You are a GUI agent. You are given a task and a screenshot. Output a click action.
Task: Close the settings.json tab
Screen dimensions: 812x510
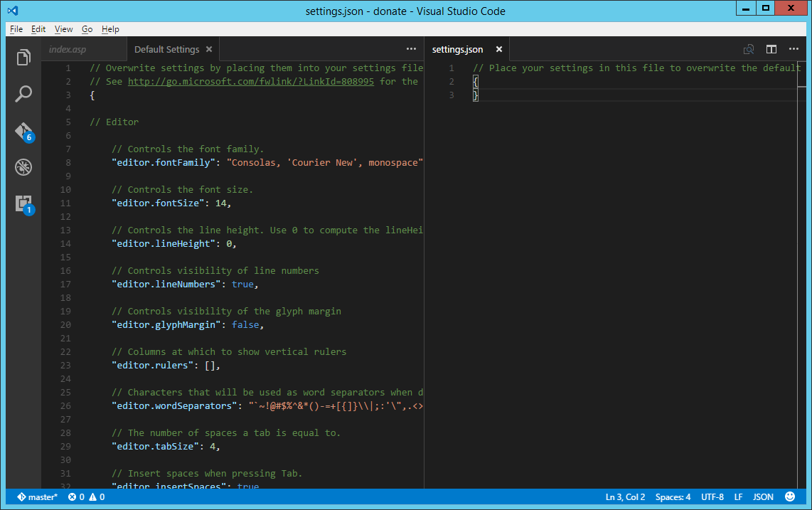(x=498, y=49)
